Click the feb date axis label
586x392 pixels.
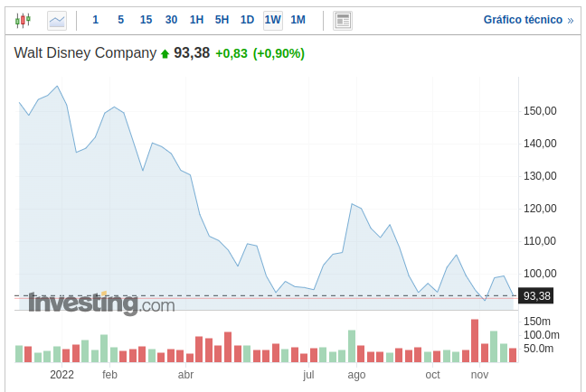coord(109,375)
